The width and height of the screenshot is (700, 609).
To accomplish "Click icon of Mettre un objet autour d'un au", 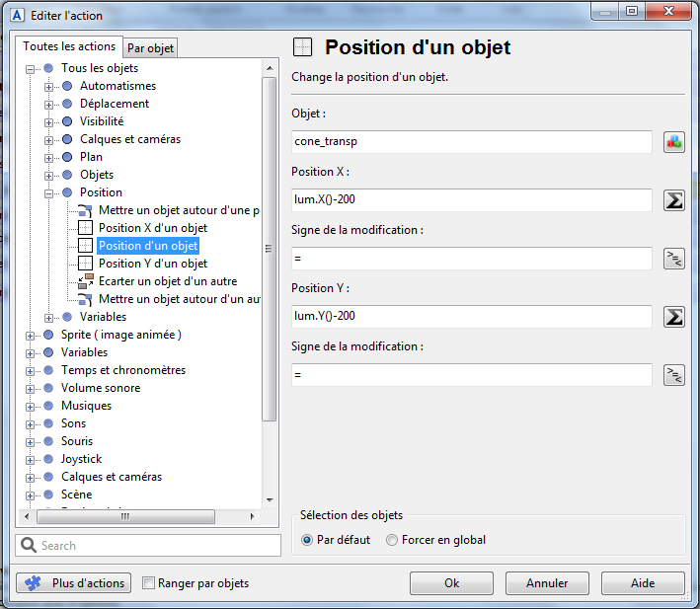I will click(85, 299).
